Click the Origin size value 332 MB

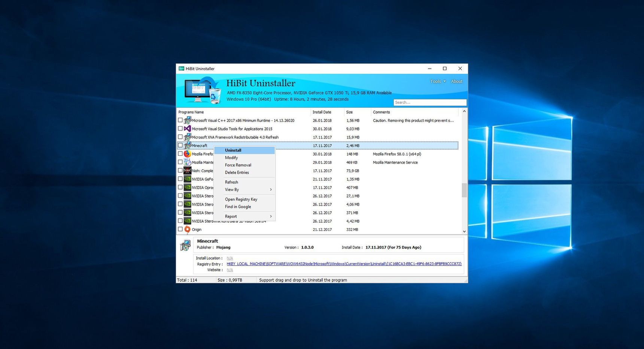pos(352,230)
